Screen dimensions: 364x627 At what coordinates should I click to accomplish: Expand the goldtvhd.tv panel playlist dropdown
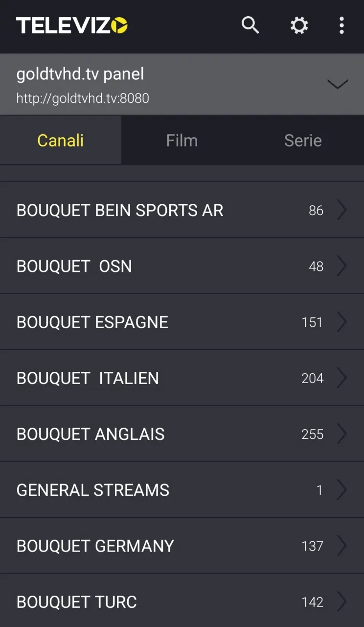pos(337,84)
